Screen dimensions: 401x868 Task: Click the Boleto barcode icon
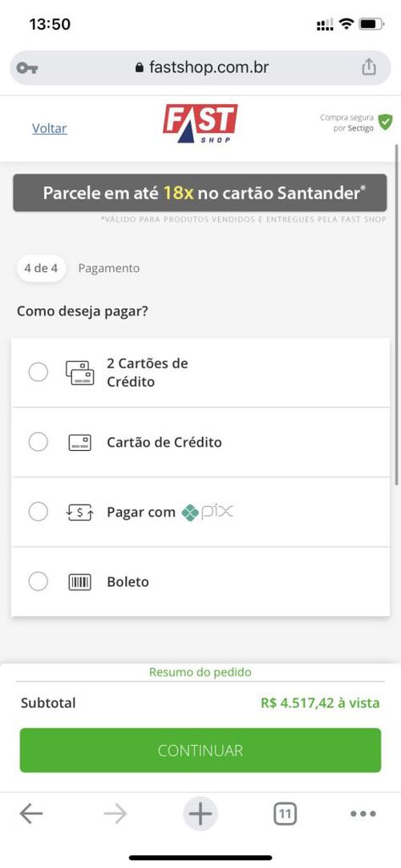79,582
